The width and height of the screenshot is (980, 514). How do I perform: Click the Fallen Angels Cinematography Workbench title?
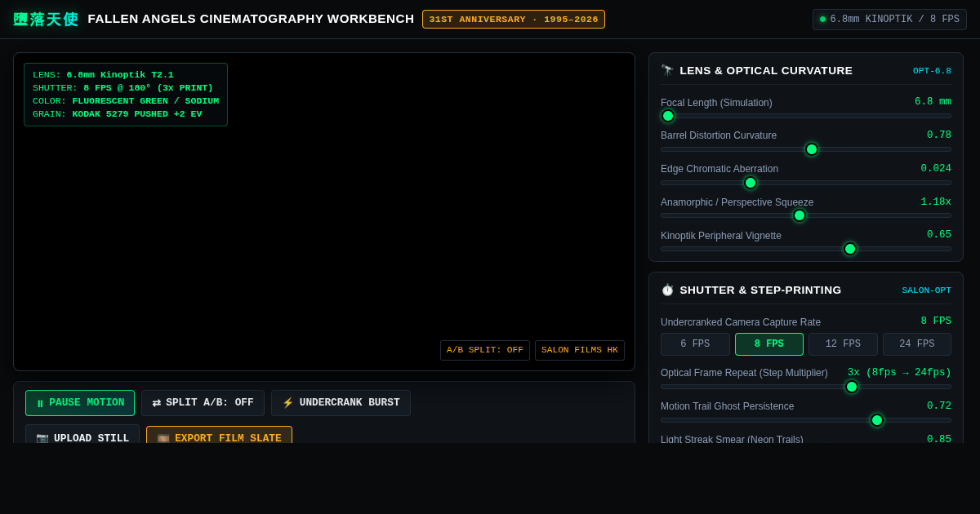click(251, 19)
